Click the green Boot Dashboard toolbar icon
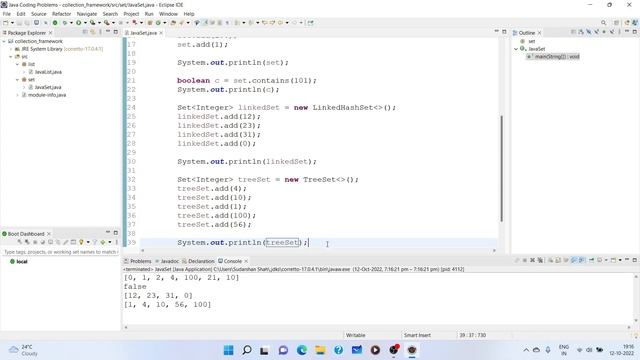This screenshot has width=640, height=360. [x=55, y=23]
